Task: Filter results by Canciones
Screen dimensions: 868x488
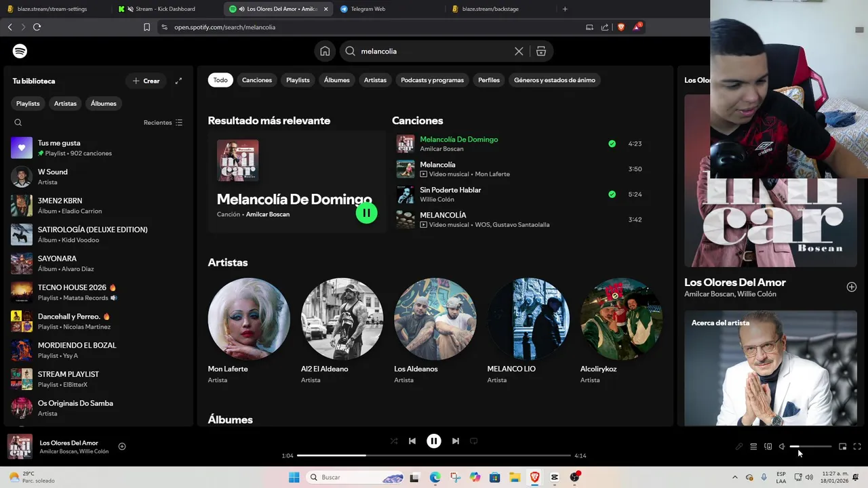Action: click(257, 80)
